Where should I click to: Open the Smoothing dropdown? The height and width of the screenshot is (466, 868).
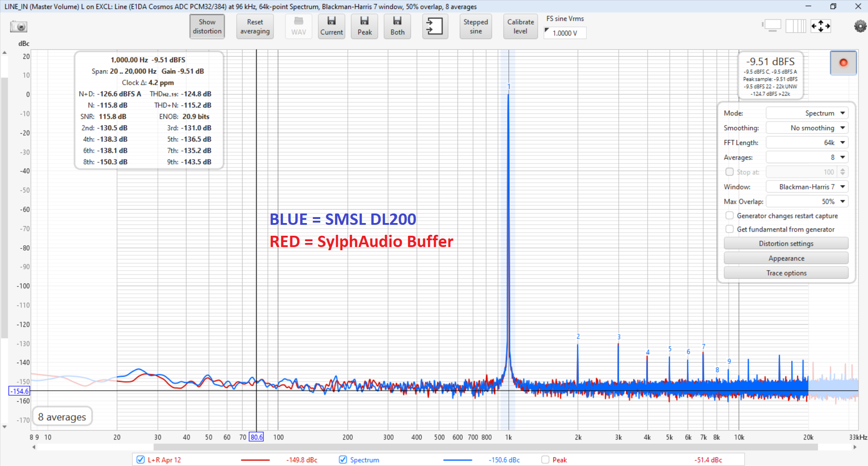807,128
